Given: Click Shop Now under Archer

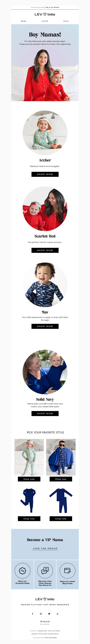Looking at the screenshot, I should [45, 174].
